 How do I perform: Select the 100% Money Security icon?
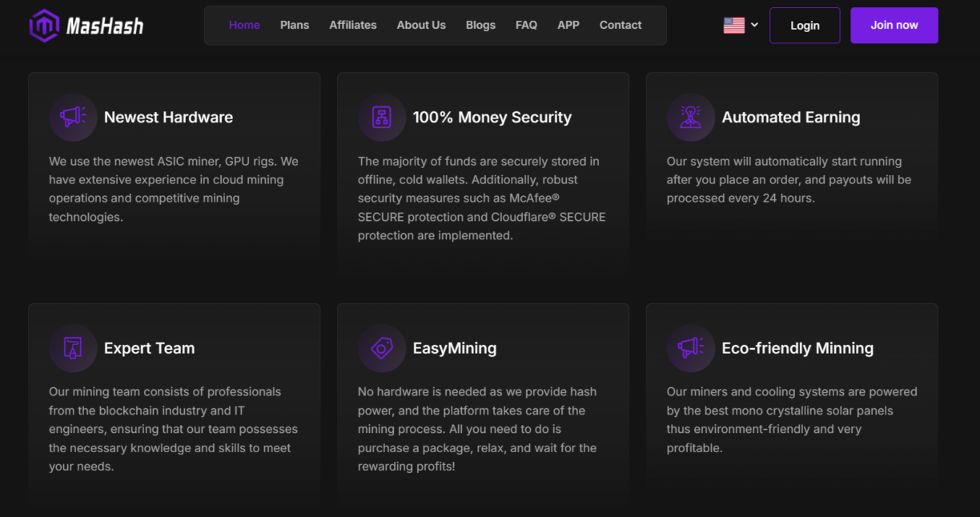[x=382, y=117]
